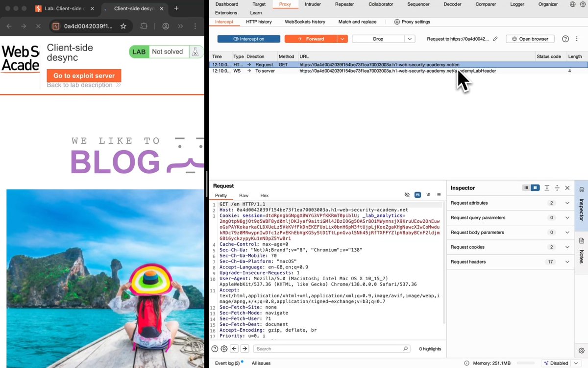Viewport: 588px width, 368px height.
Task: Select the GET /en request row
Action: [x=398, y=65]
